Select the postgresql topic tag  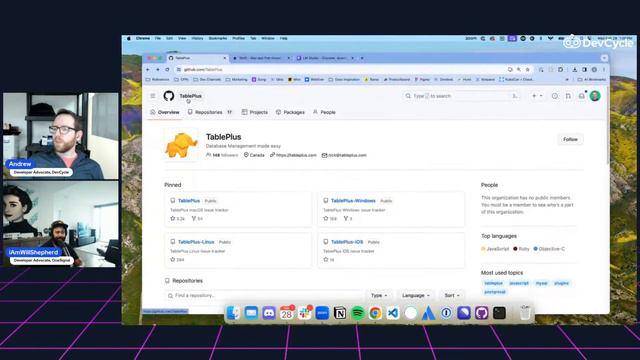tap(495, 292)
